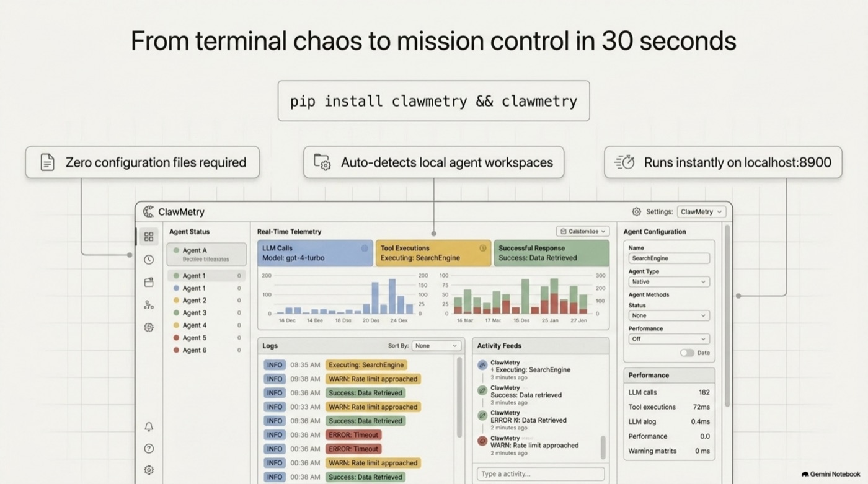Click the LLM alog 0.4ms value
The width and height of the screenshot is (868, 484).
701,421
